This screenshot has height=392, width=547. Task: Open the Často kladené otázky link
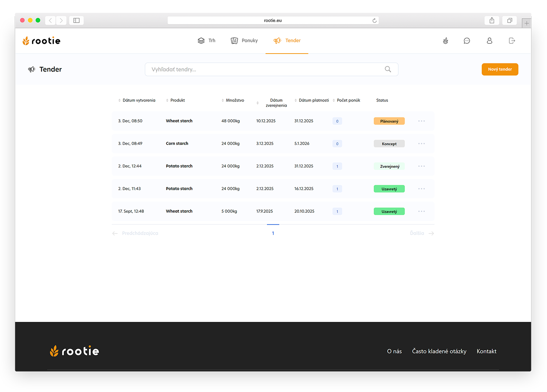tap(439, 351)
